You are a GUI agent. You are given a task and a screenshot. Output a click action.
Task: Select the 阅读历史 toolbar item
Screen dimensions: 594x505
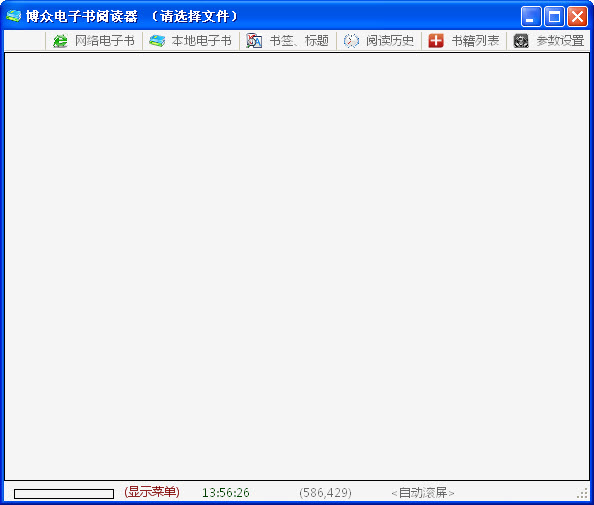tap(379, 41)
